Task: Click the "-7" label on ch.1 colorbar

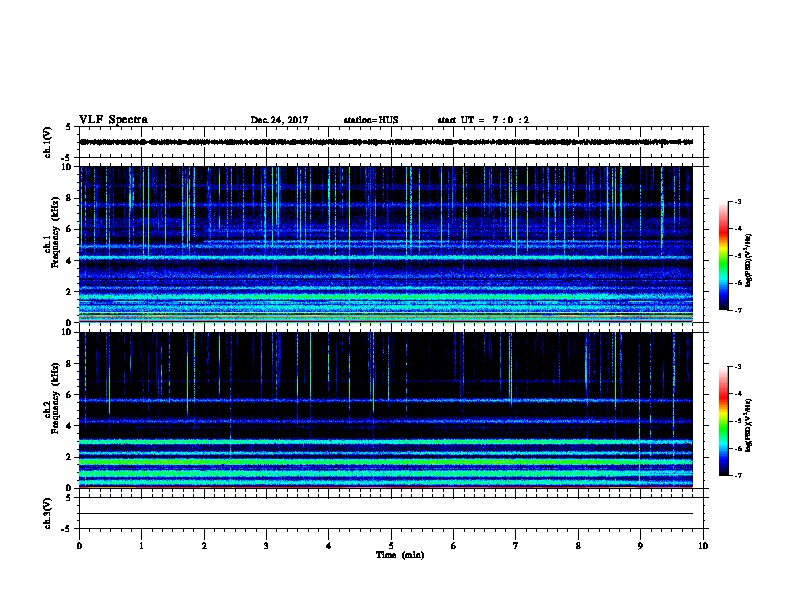Action: coord(737,310)
